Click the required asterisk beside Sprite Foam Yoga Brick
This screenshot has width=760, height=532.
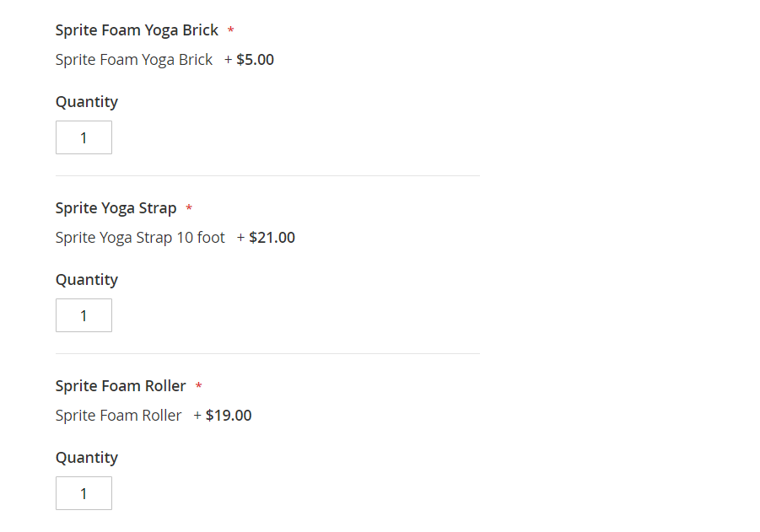231,31
